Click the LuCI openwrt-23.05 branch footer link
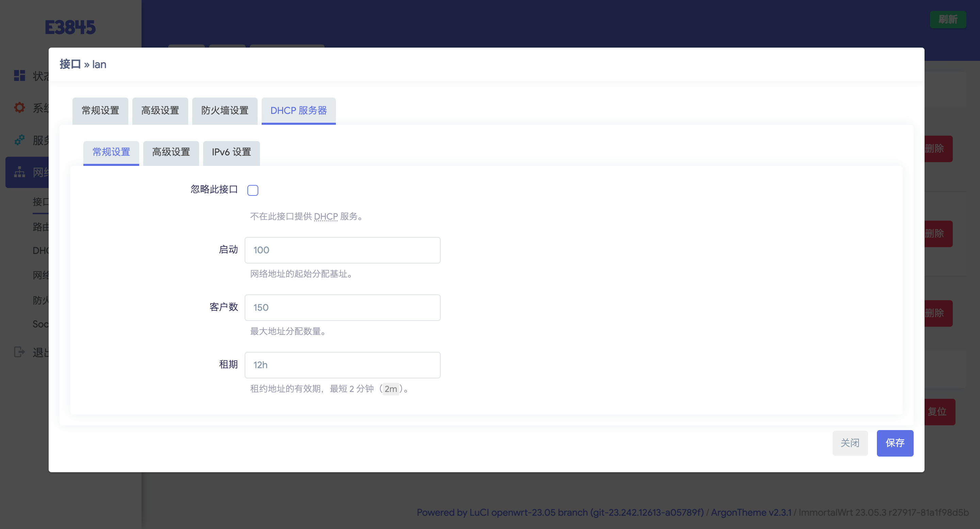Image resolution: width=980 pixels, height=529 pixels. (560, 512)
